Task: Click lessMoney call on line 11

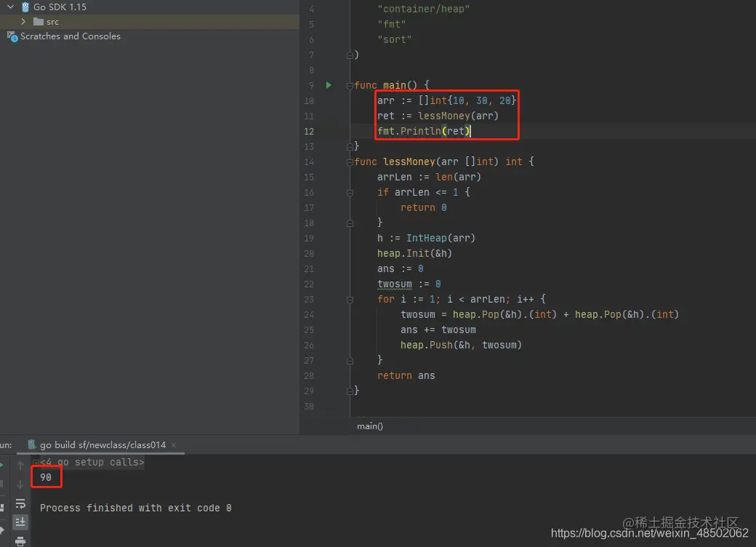Action: coord(458,116)
